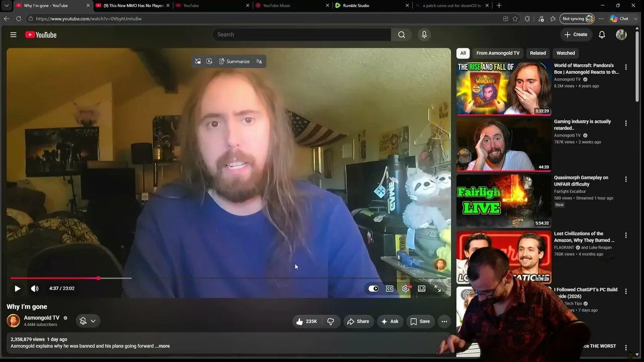Open the YouTube guide hamburger menu
The width and height of the screenshot is (644, 362).
[x=14, y=35]
